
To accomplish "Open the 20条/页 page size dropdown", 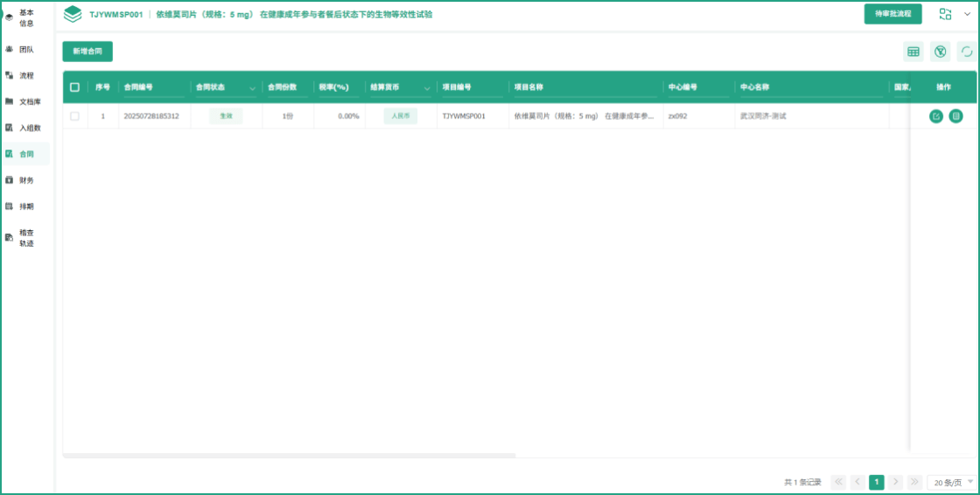I will coord(952,482).
